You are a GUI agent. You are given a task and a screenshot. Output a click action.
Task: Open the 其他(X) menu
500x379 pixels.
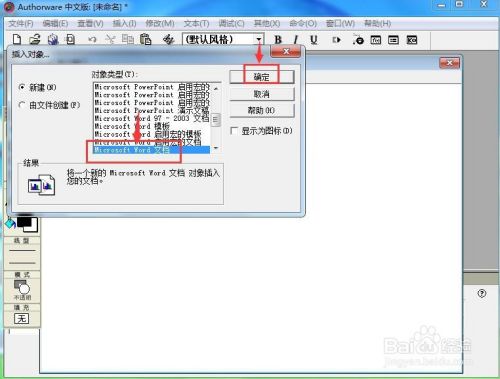point(267,24)
